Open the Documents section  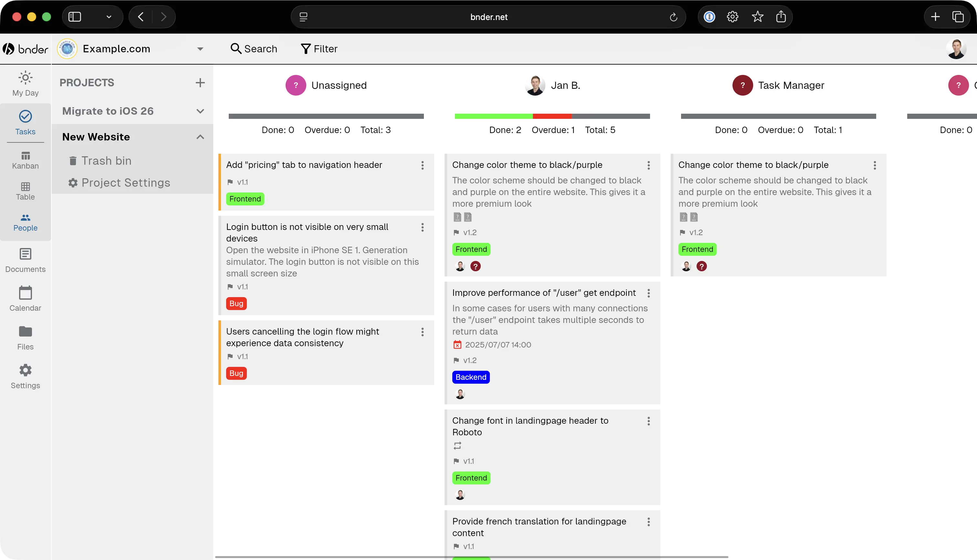point(25,260)
